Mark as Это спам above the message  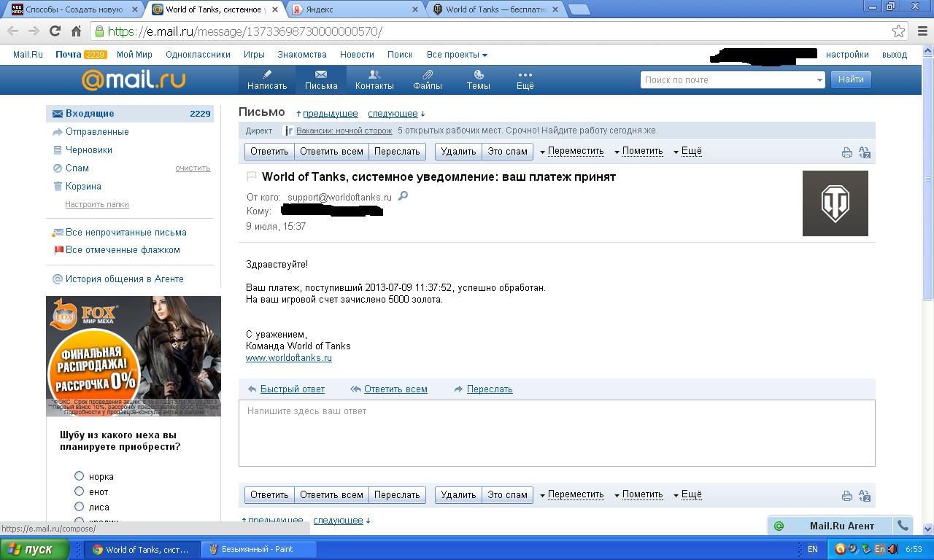click(x=507, y=152)
